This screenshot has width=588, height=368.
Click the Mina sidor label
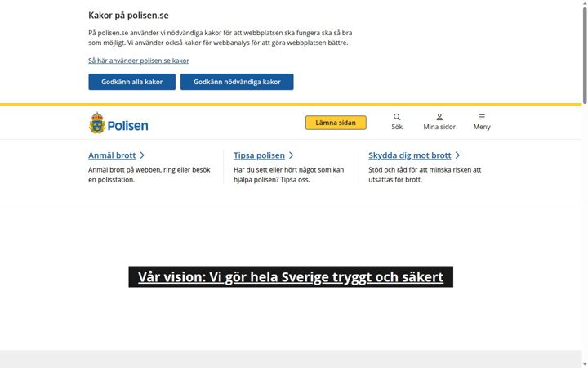pyautogui.click(x=439, y=127)
